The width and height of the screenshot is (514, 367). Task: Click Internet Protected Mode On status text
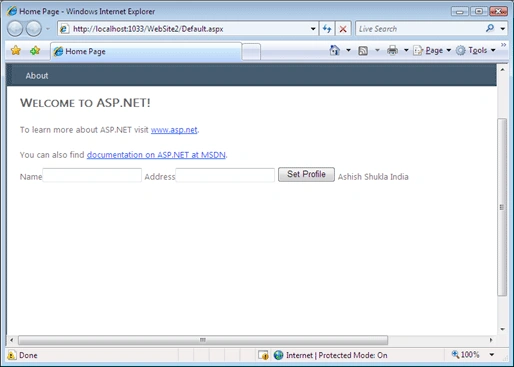coord(337,355)
